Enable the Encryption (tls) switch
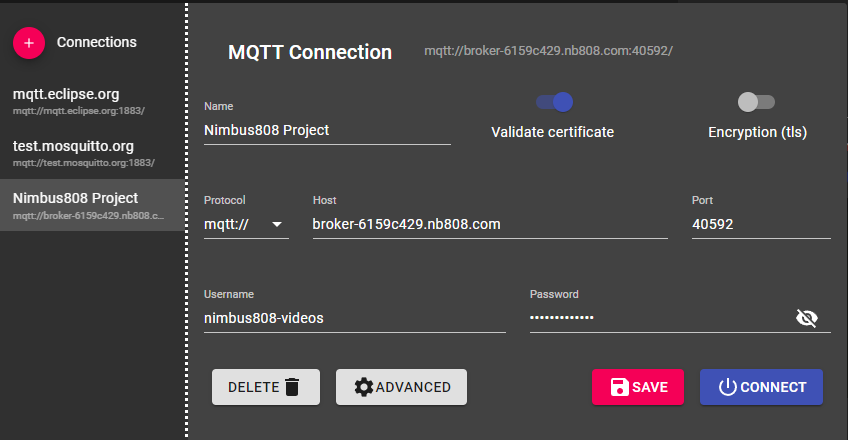 pyautogui.click(x=756, y=101)
